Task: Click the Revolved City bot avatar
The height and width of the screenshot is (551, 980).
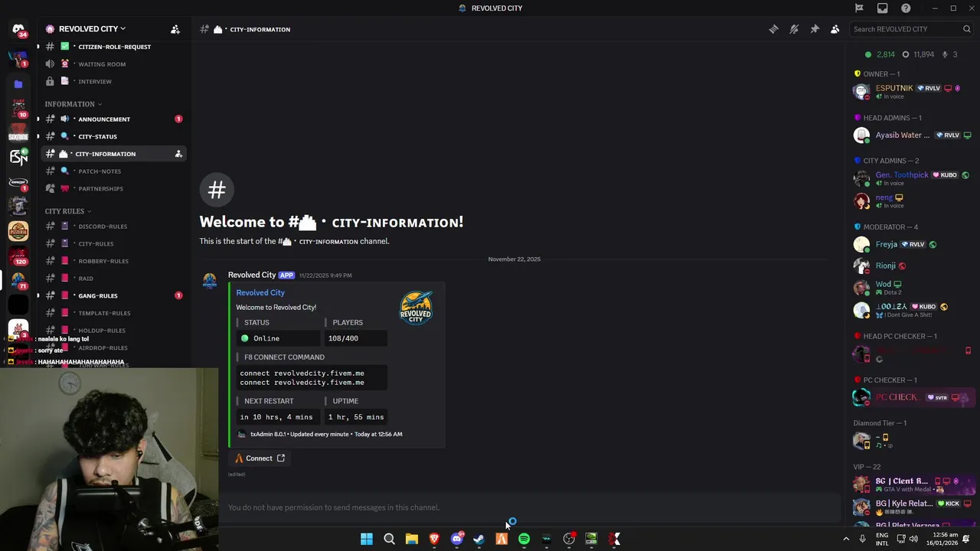Action: coord(209,281)
